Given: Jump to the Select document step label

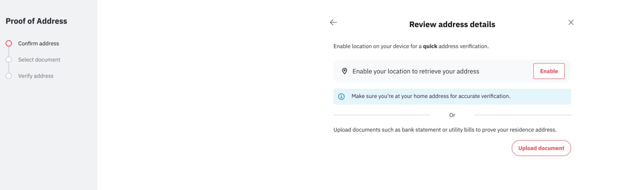Looking at the screenshot, I should 39,60.
